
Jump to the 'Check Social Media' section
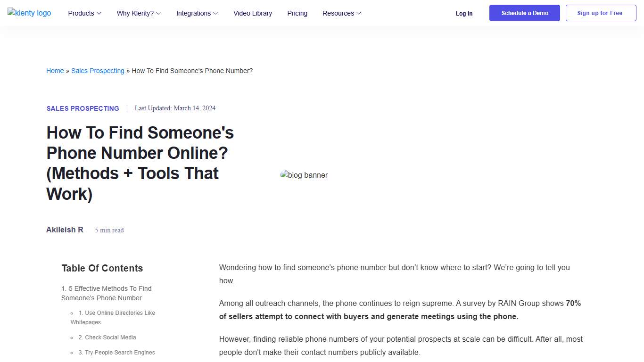pos(107,337)
